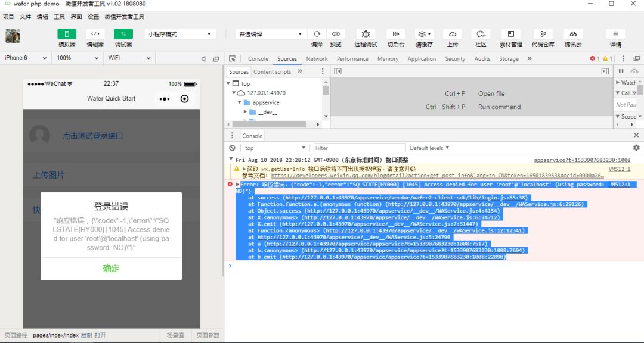Image resolution: width=644 pixels, height=343 pixels.
Task: Click the 切后台 switch-to-background icon
Action: [x=396, y=34]
